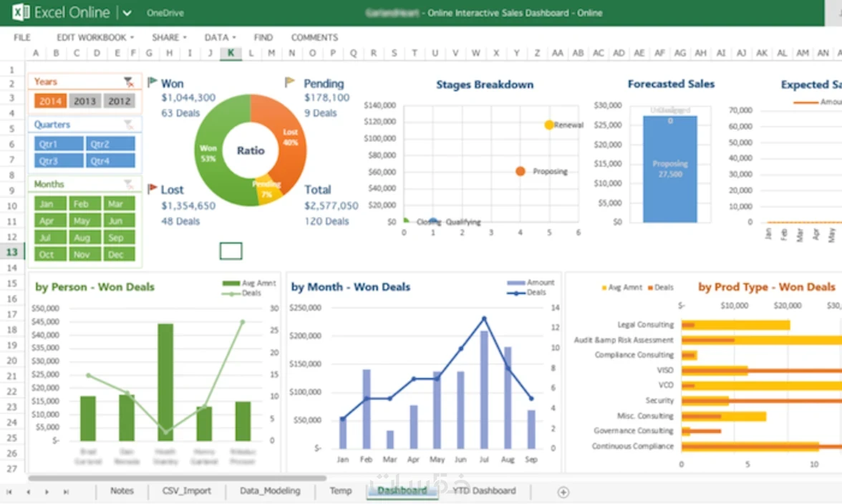Click the horizontal scrollbar thumb

(x=178, y=478)
